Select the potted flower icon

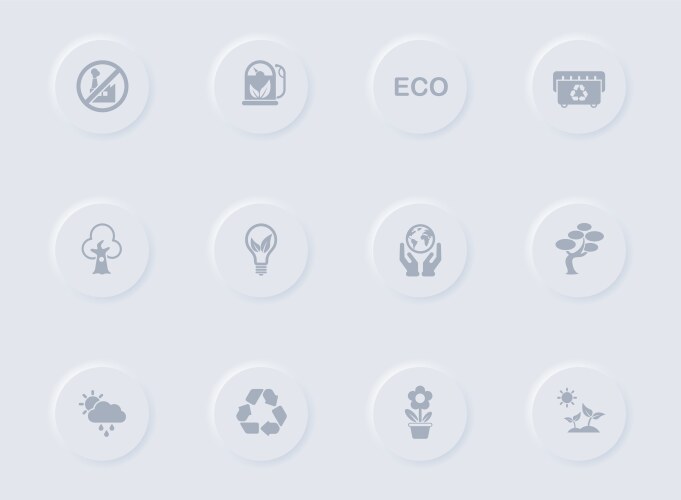(420, 412)
